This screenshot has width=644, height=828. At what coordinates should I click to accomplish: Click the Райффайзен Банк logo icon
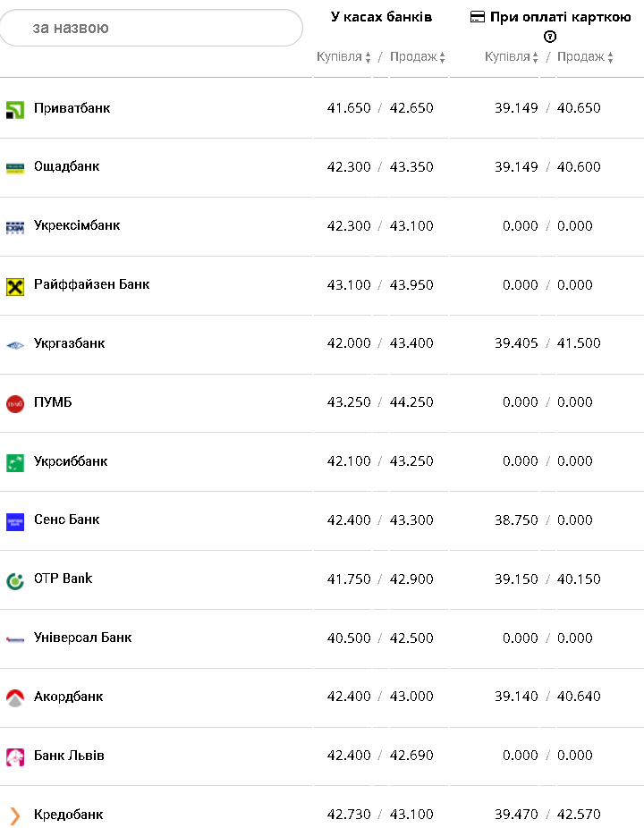tap(15, 285)
